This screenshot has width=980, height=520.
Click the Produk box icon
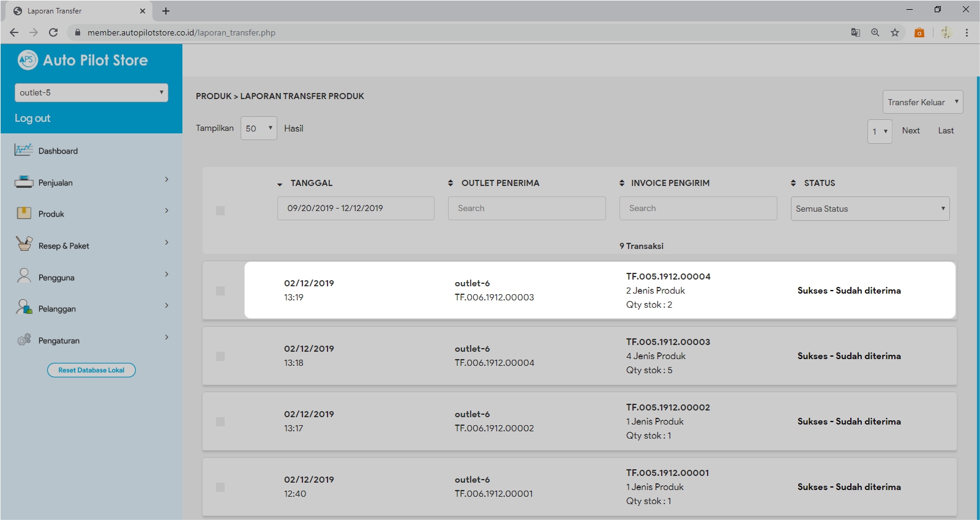(23, 213)
